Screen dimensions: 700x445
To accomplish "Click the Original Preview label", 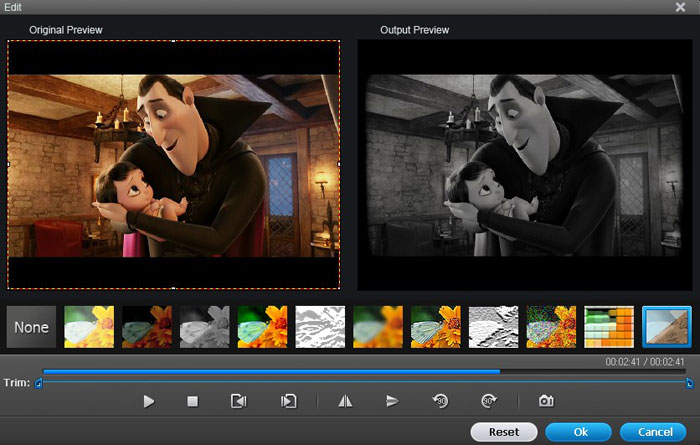I will 66,30.
